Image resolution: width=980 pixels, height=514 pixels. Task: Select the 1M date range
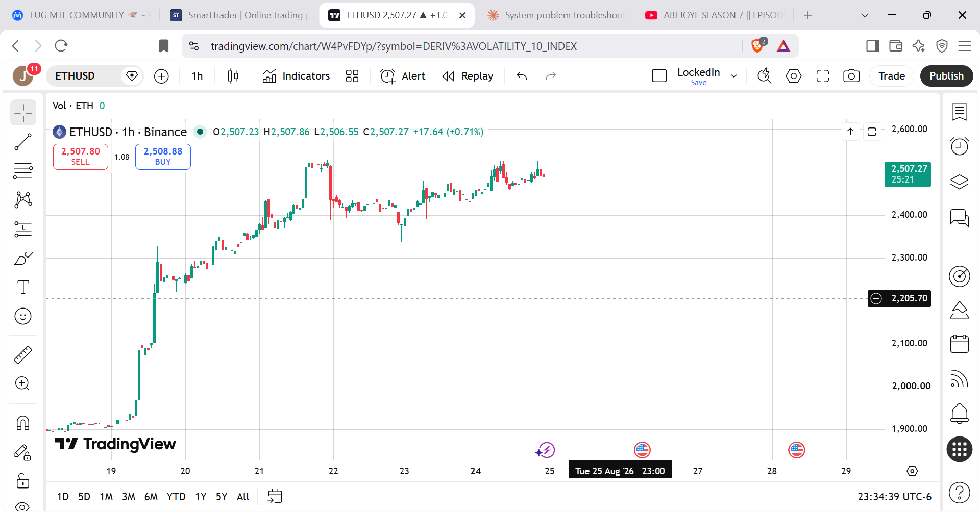(x=106, y=497)
